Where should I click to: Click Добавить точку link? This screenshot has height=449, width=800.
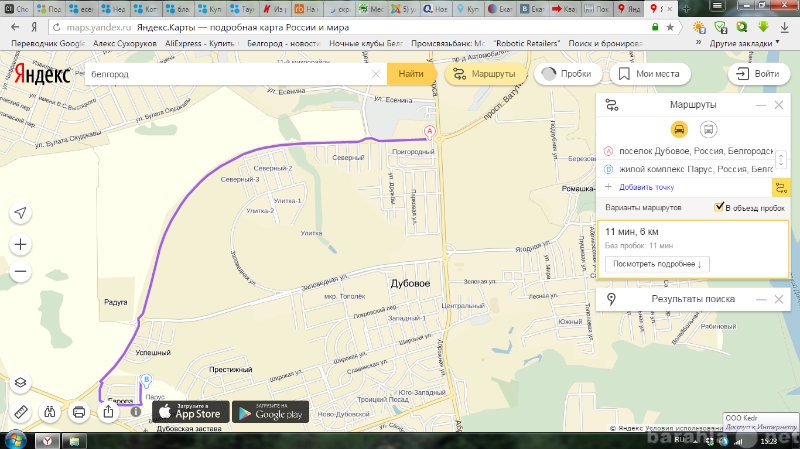[x=646, y=187]
